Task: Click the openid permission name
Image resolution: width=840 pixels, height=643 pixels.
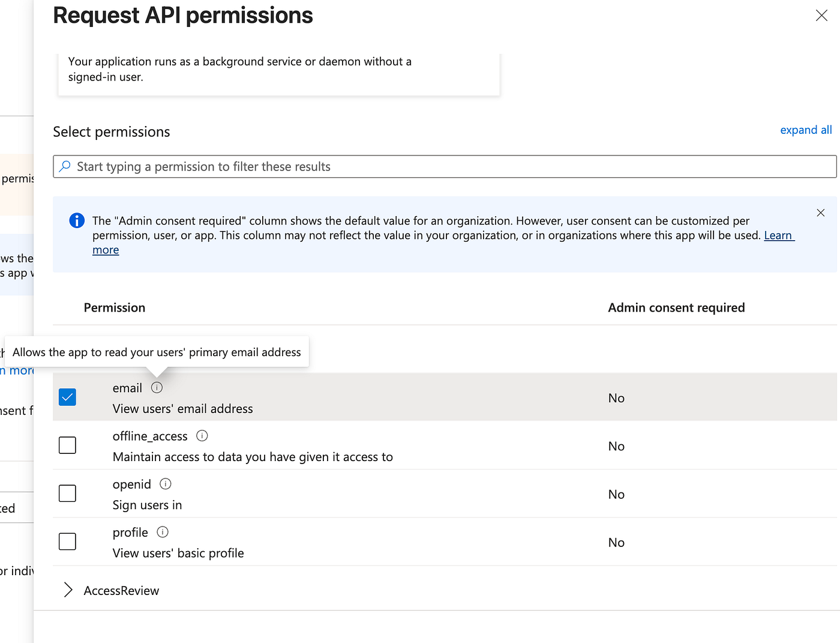Action: click(132, 485)
